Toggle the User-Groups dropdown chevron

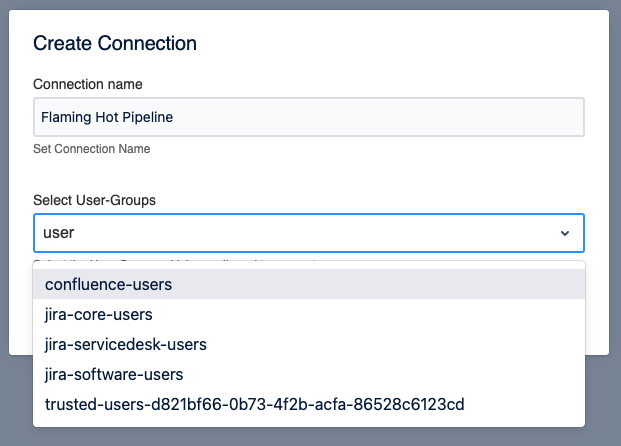tap(565, 233)
